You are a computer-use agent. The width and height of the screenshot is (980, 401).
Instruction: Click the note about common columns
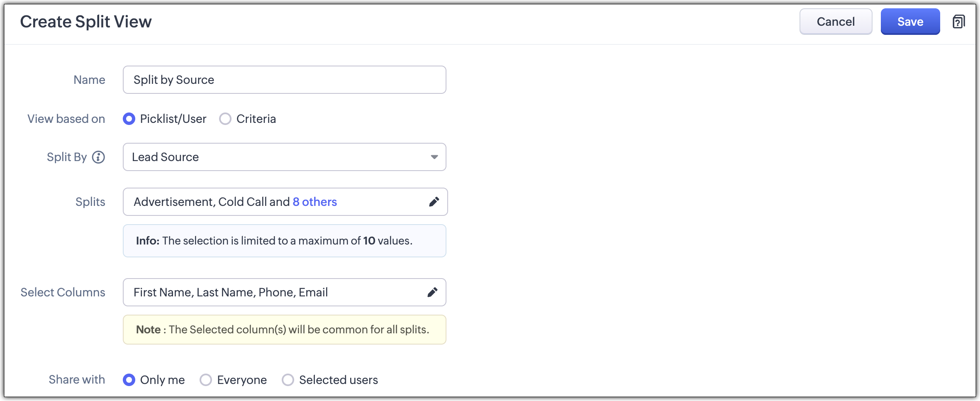(x=284, y=330)
